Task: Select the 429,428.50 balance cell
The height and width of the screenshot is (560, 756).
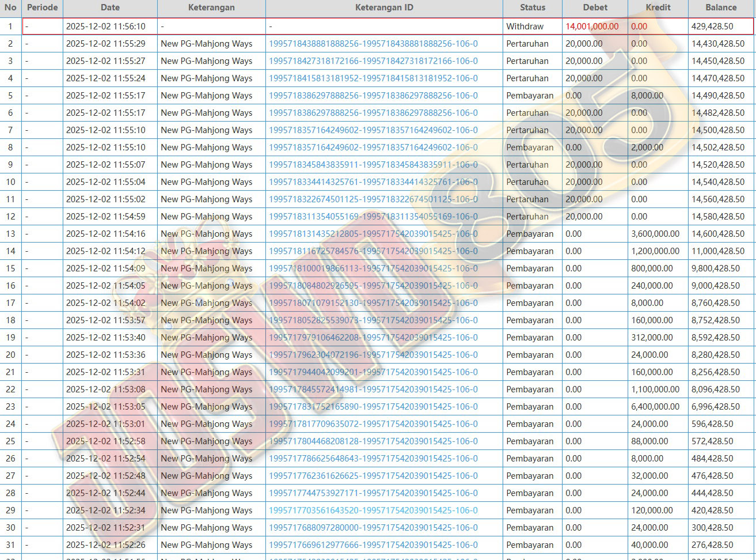Action: [712, 27]
